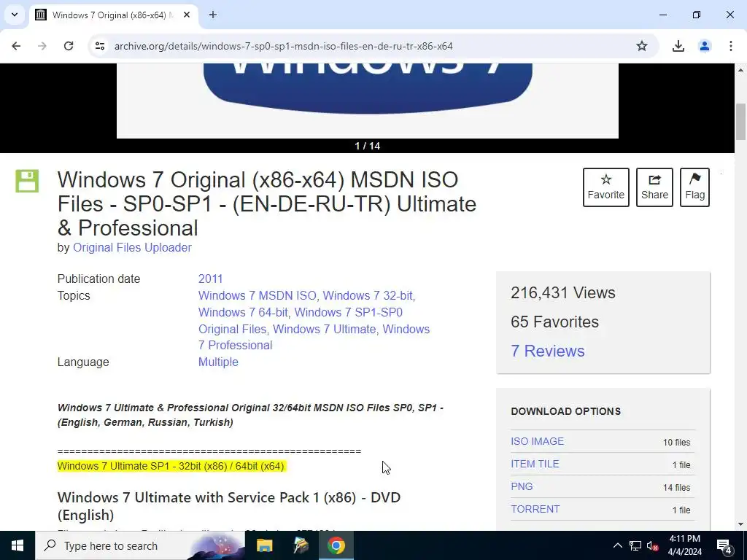Click the scrollbar down arrow

740,524
